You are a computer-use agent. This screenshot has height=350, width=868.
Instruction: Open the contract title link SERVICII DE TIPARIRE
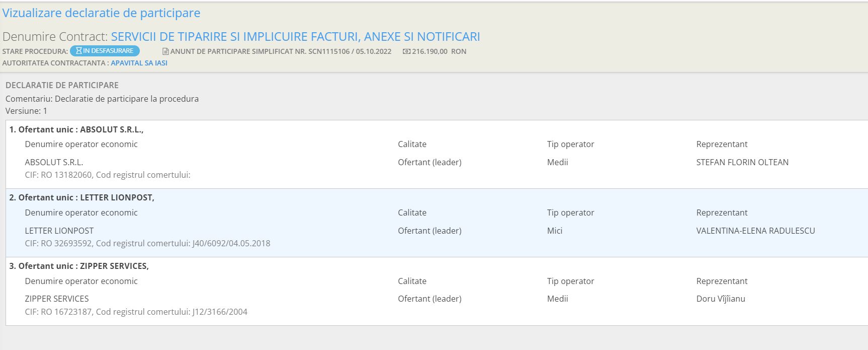295,37
